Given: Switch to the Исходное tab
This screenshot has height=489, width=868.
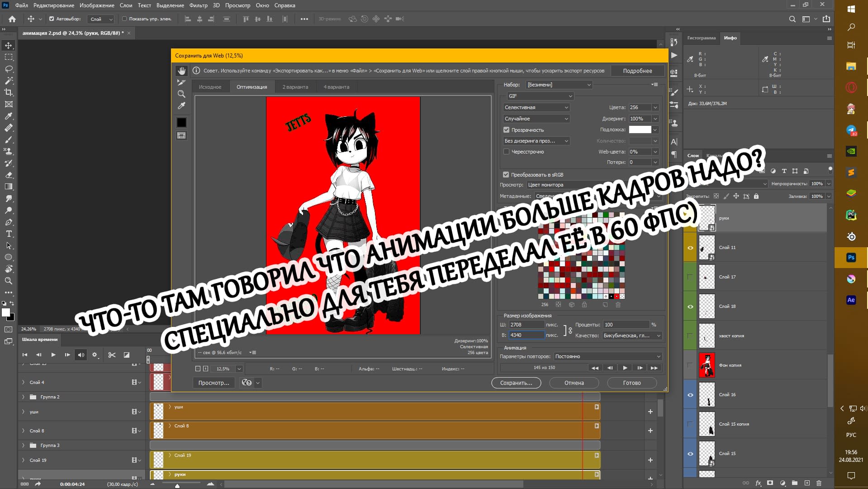Looking at the screenshot, I should [210, 87].
